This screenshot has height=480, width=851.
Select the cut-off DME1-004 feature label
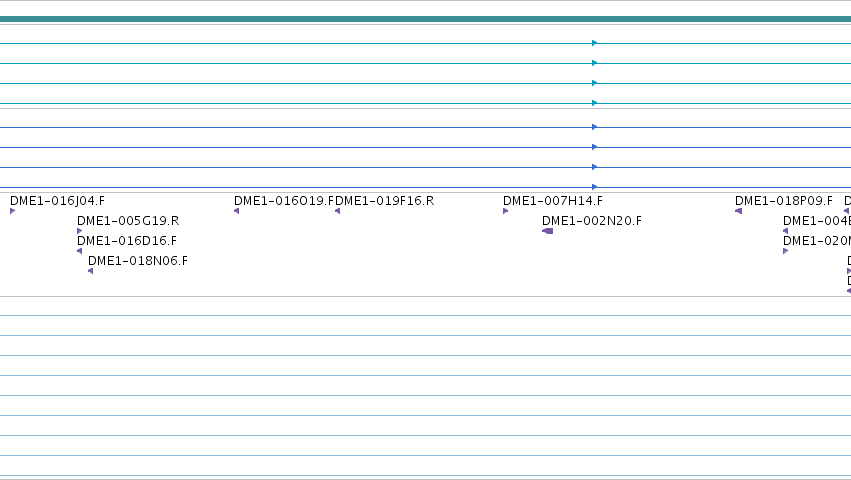point(817,221)
